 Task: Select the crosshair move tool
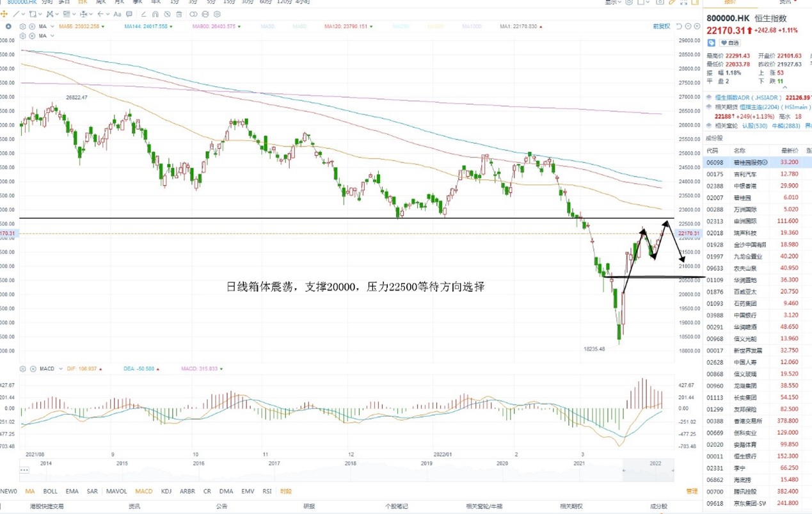click(x=4, y=14)
